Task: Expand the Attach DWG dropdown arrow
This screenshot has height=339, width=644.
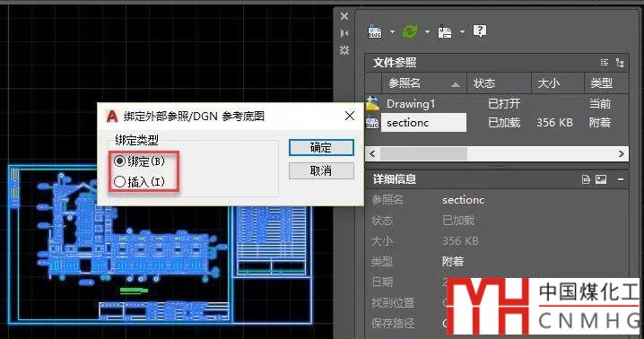Action: coord(392,31)
